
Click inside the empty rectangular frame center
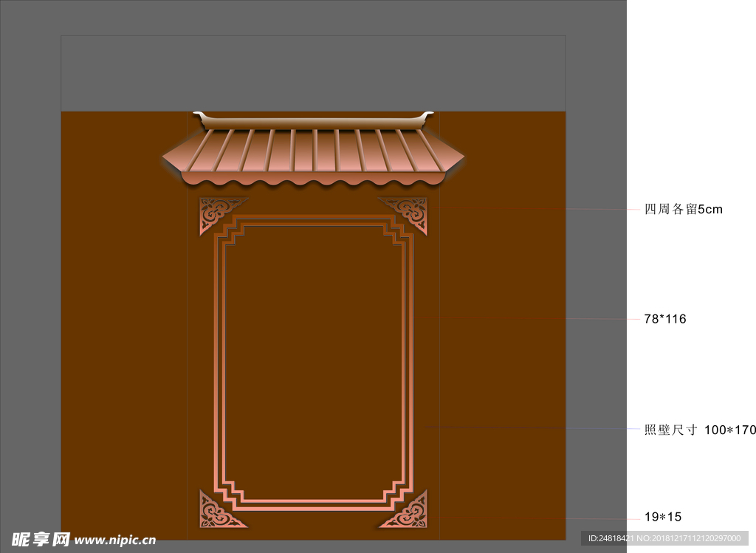pyautogui.click(x=313, y=362)
